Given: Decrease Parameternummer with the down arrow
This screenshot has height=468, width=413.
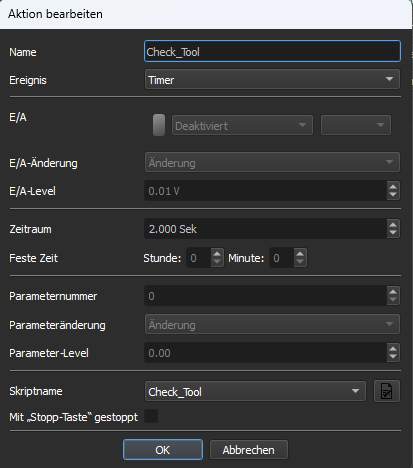Looking at the screenshot, I should point(393,300).
